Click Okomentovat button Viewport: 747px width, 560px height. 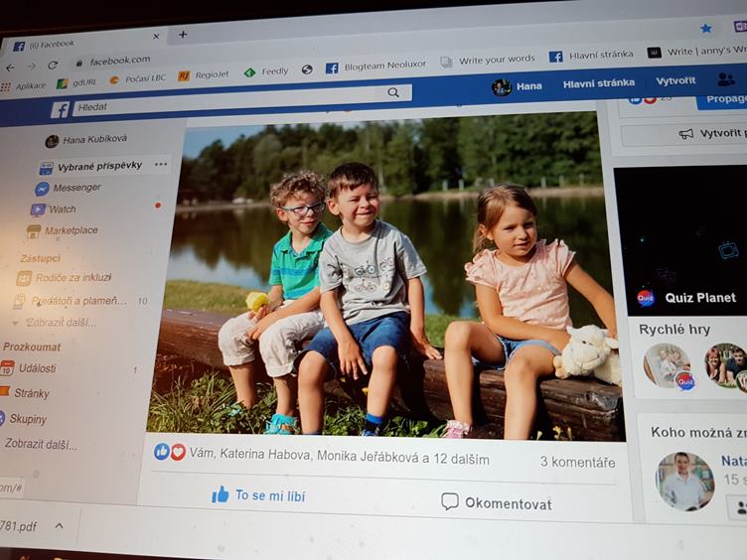(497, 502)
